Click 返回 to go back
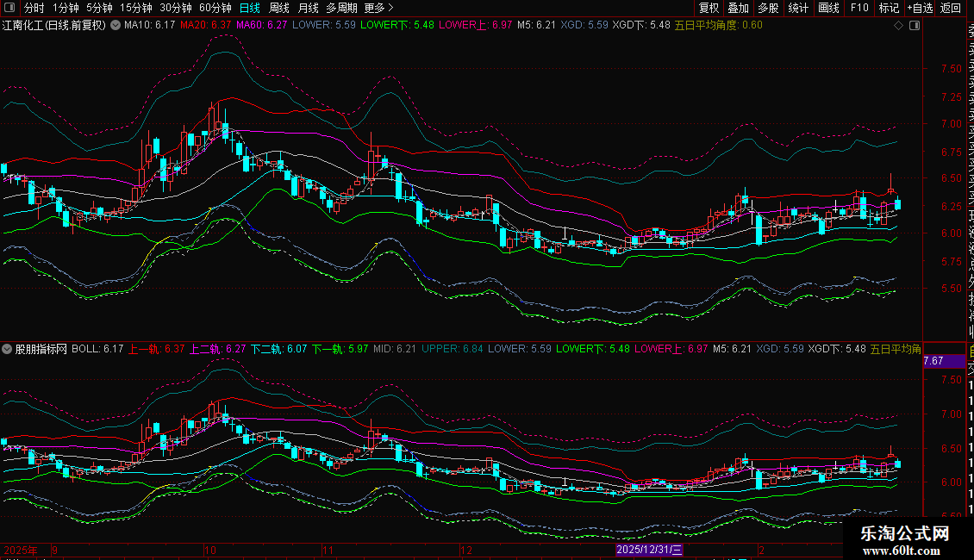Viewport: 974px width, 560px height. coord(951,8)
